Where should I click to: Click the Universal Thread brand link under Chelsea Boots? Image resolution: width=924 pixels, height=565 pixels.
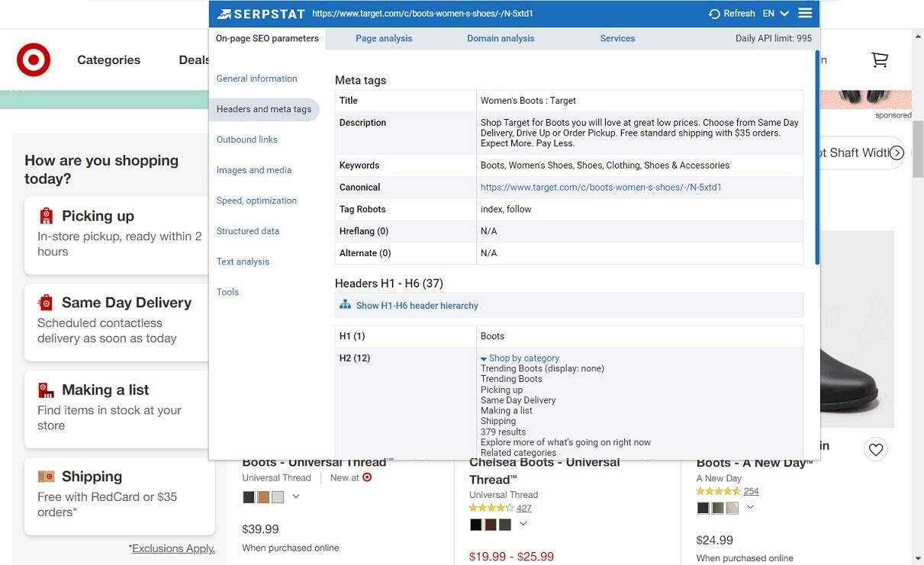click(504, 495)
